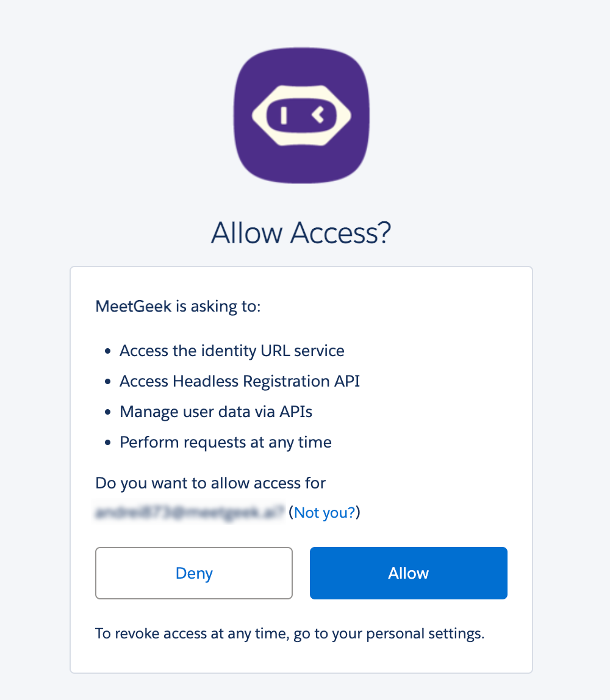Screen dimensions: 610x700
Task: Click "Access Headless Registration API" permission
Action: tap(240, 382)
